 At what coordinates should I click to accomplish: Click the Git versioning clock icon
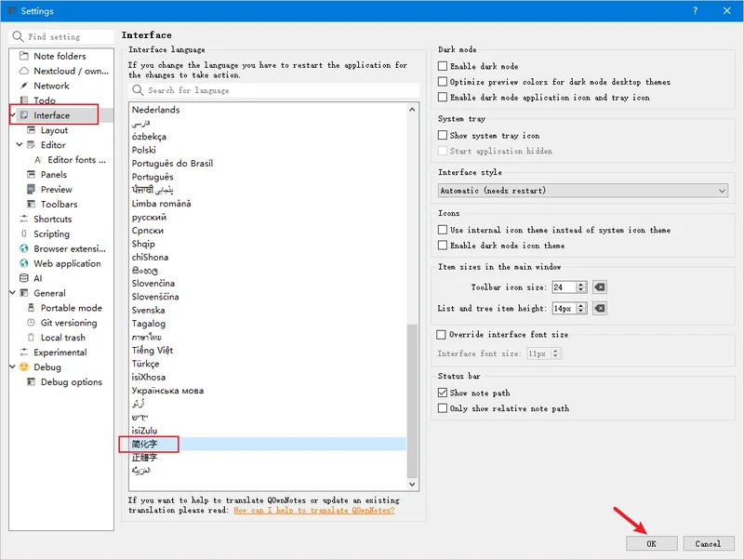pyautogui.click(x=31, y=322)
